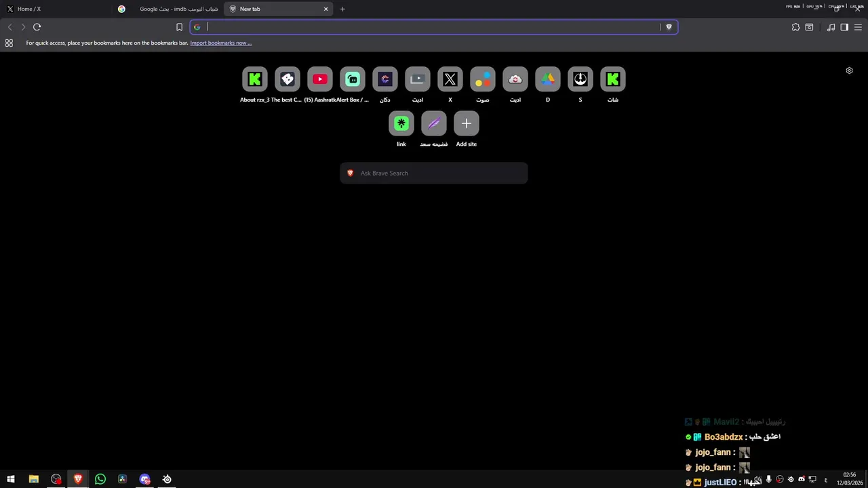Screen dimensions: 868x488
Task: Open WhatsApp from the taskbar
Action: pyautogui.click(x=100, y=479)
